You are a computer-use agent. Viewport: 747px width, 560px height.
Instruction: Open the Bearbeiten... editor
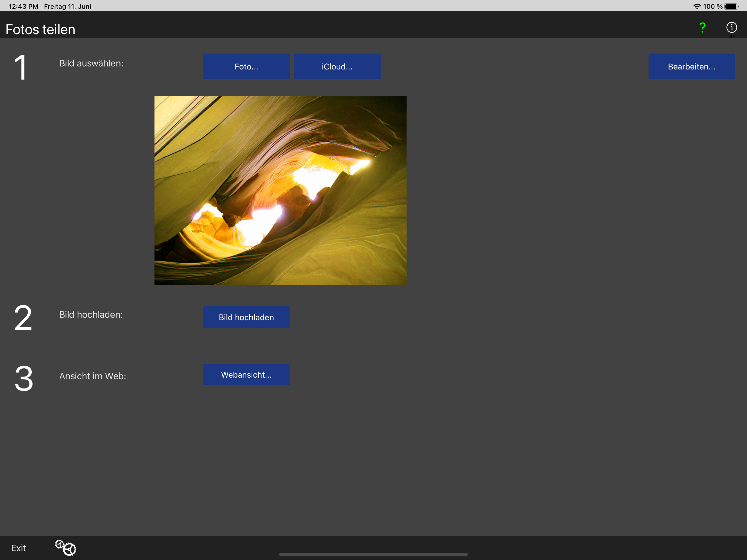pos(691,66)
